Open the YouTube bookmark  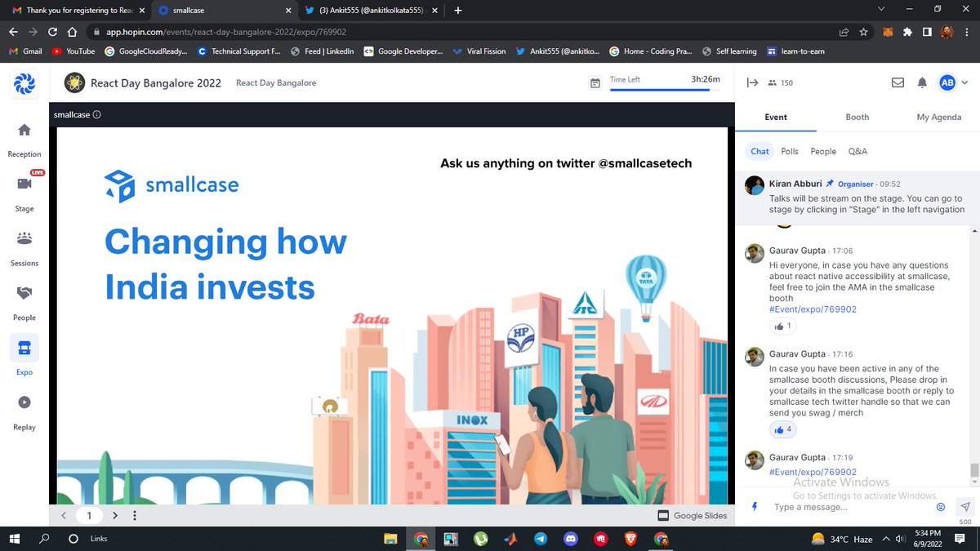pos(73,51)
